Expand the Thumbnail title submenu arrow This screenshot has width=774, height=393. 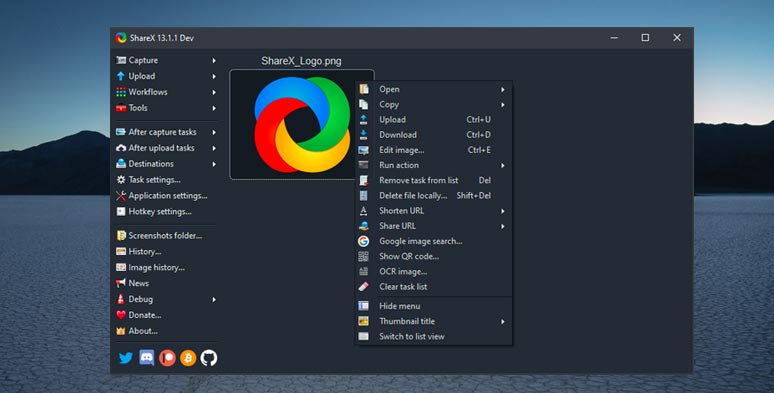pyautogui.click(x=503, y=321)
